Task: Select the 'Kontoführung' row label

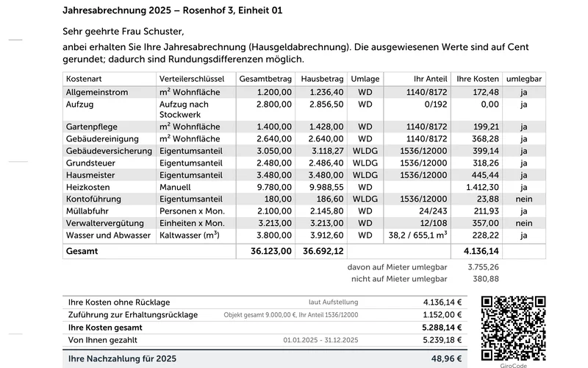Action: pos(93,199)
